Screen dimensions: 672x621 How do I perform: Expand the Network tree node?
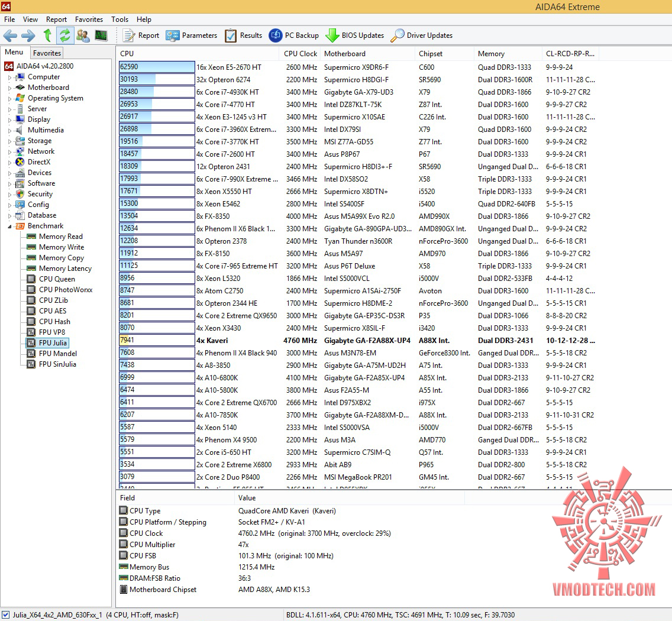(10, 152)
